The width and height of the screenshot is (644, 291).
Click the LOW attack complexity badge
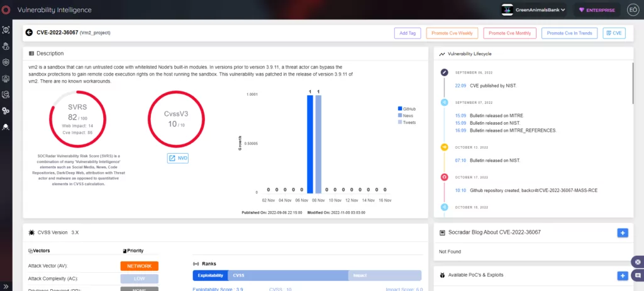tap(139, 278)
